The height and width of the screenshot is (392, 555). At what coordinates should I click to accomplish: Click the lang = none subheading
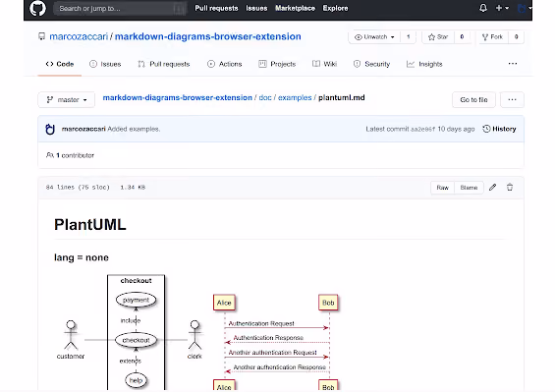(x=82, y=257)
